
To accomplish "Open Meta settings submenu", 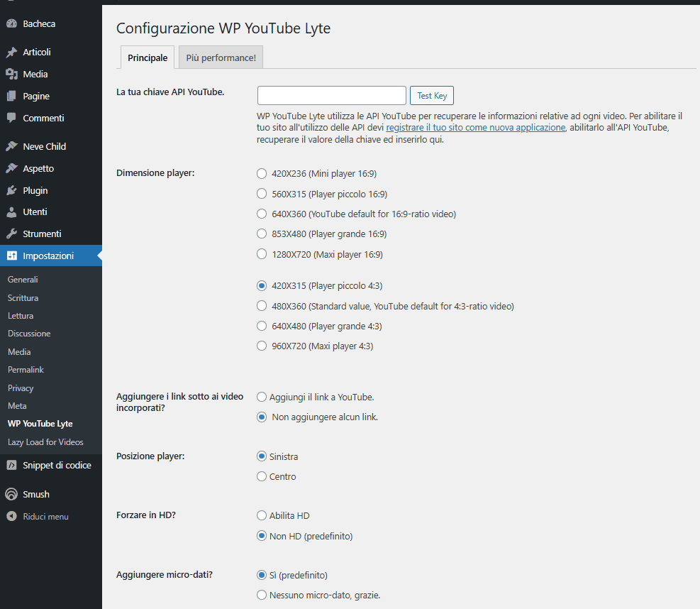I will (x=17, y=406).
